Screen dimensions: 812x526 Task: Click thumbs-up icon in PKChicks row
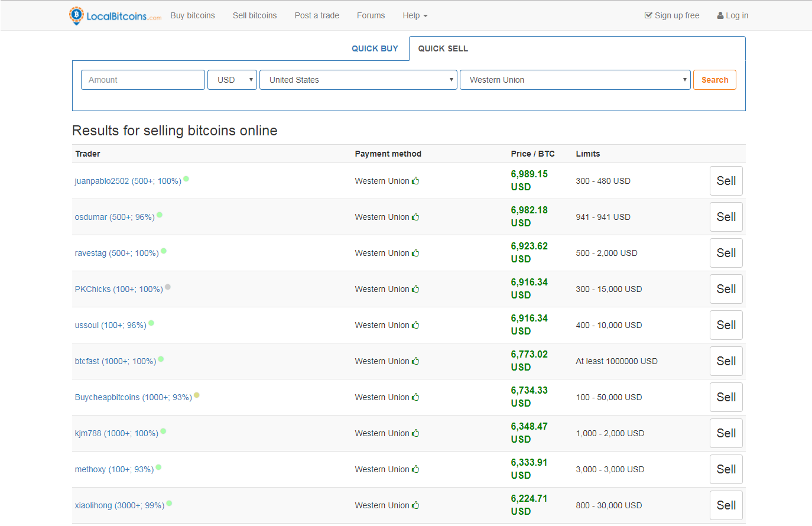click(x=415, y=289)
